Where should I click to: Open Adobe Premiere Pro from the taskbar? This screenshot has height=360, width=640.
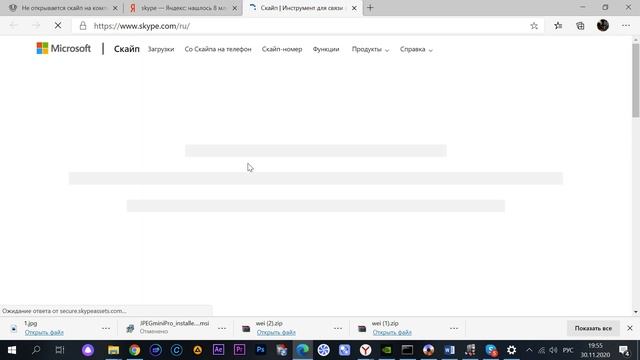239,350
